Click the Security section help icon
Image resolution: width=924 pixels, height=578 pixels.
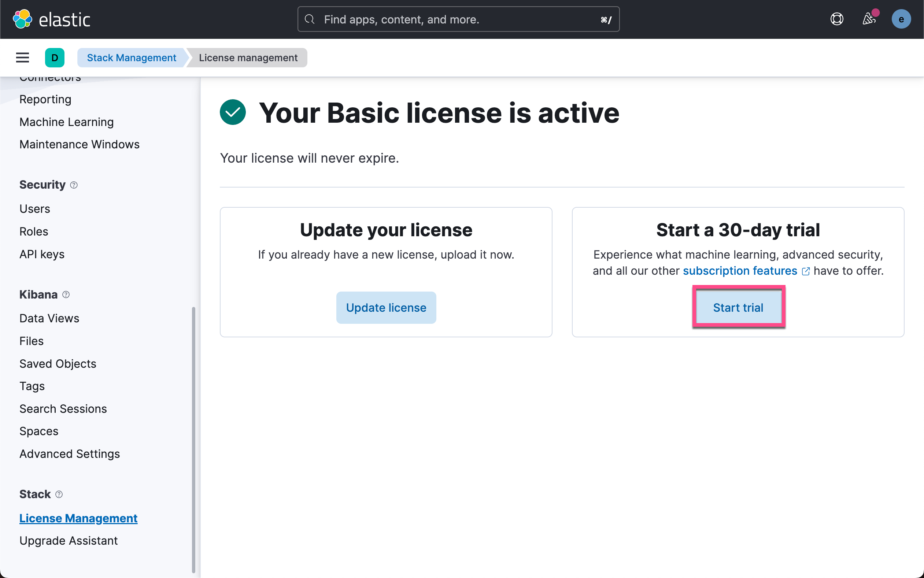[x=74, y=185]
